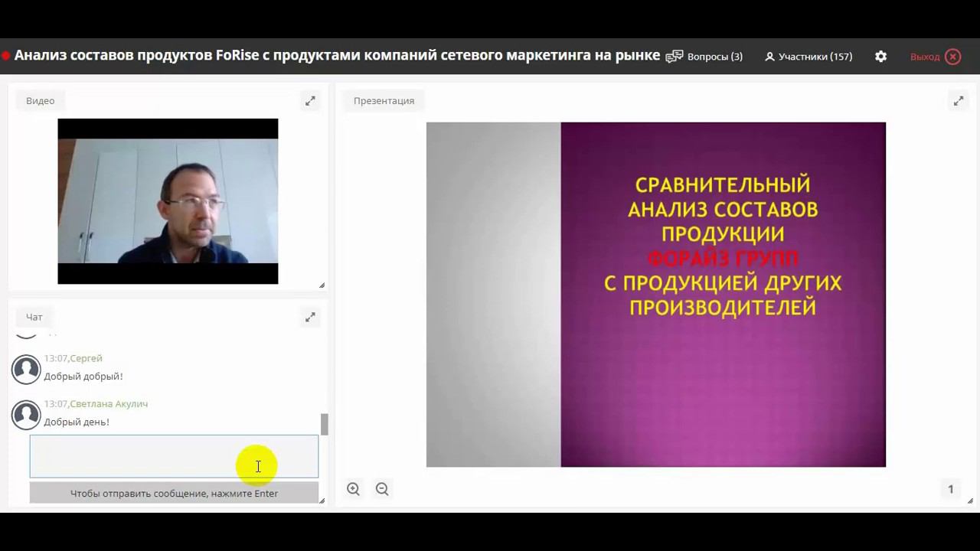Click slide page number 1 indicator
The height and width of the screenshot is (551, 980).
(x=951, y=490)
